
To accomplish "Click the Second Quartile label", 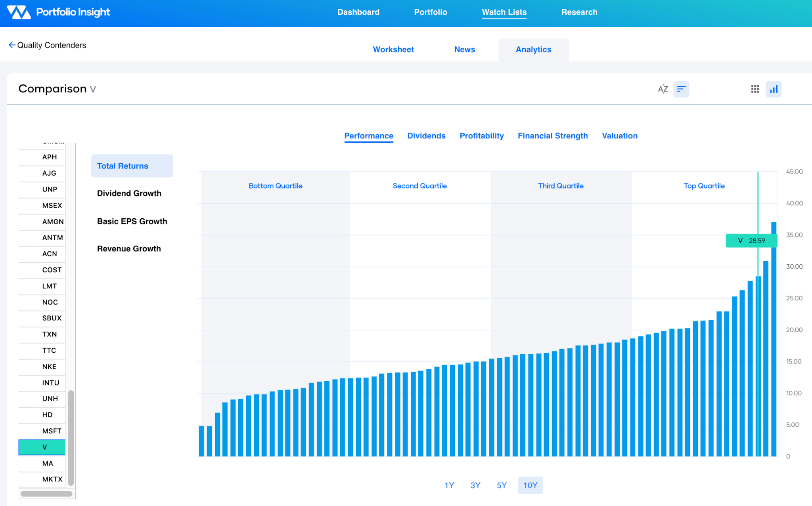I will coord(419,186).
